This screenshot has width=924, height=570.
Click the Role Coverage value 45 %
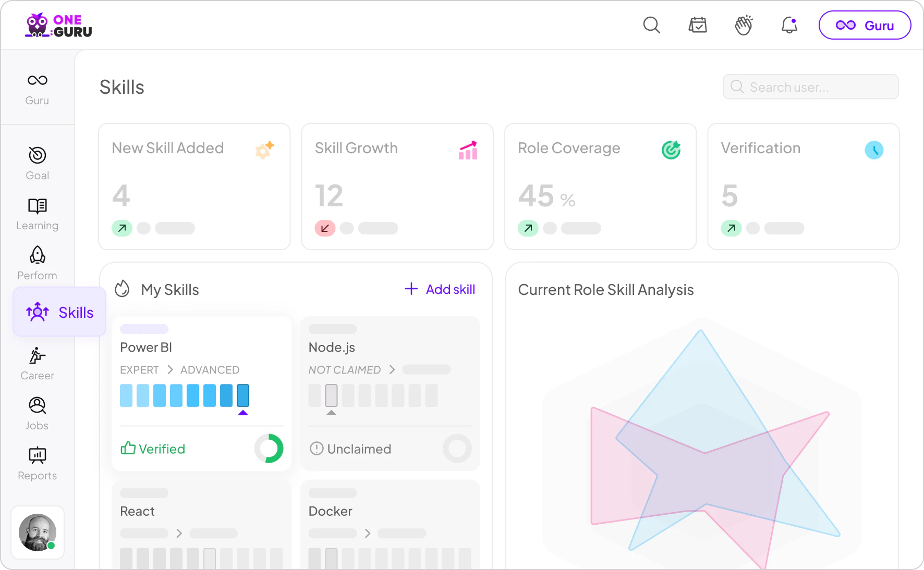pyautogui.click(x=546, y=196)
